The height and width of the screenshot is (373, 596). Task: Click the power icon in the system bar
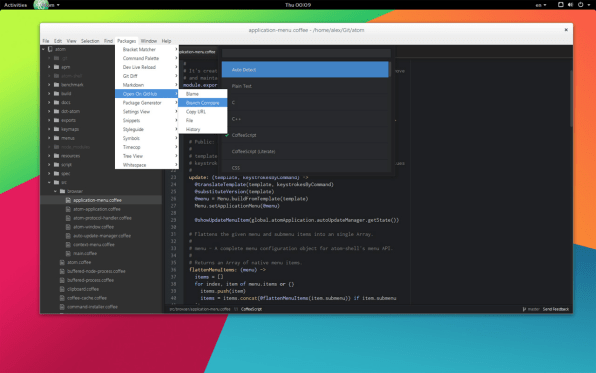pos(580,5)
